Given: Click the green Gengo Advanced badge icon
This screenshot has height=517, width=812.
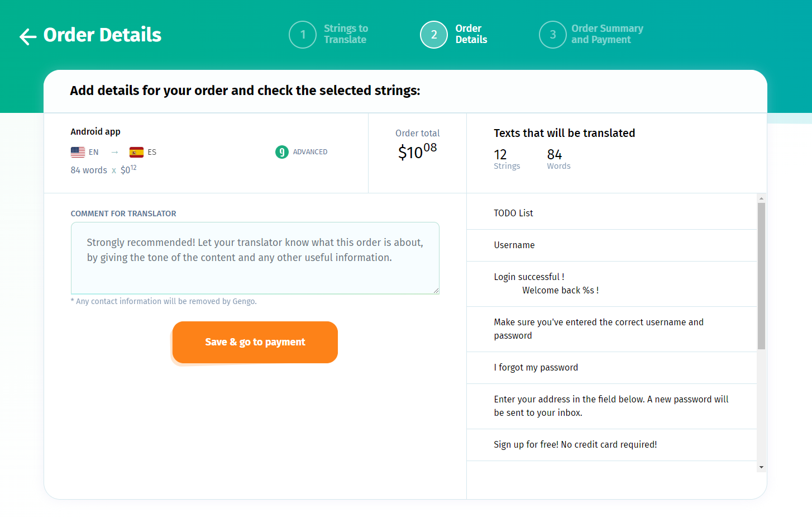Looking at the screenshot, I should (x=282, y=152).
